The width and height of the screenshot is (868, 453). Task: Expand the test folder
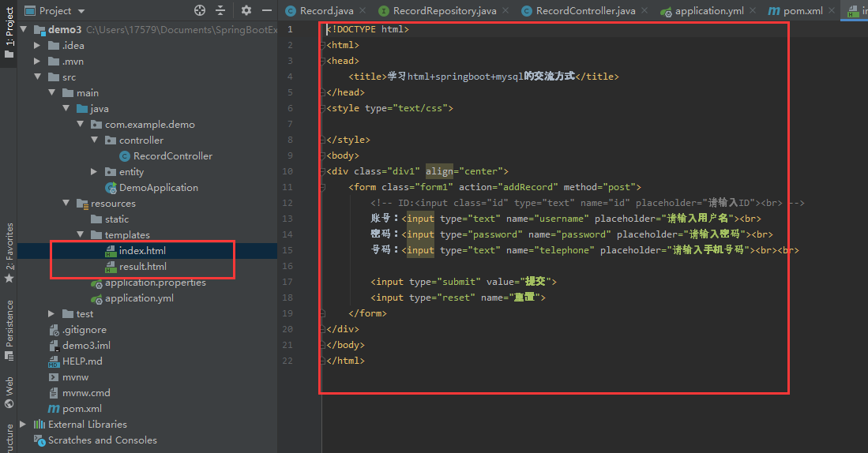click(x=51, y=313)
